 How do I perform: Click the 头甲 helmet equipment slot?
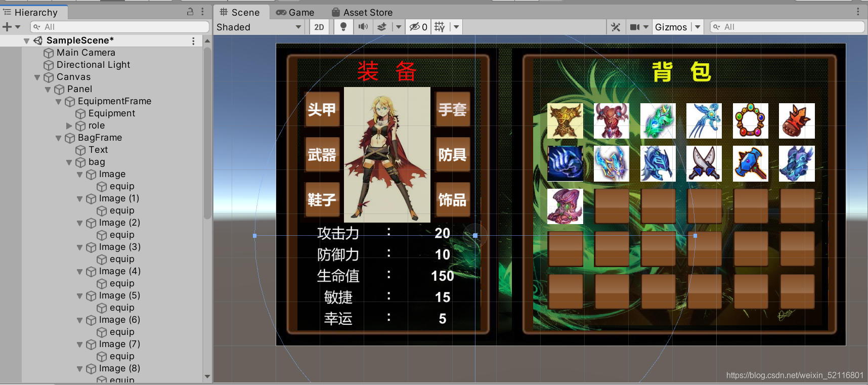point(322,110)
